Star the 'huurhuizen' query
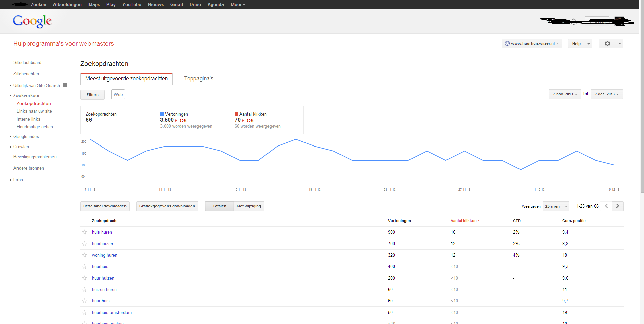 (84, 244)
